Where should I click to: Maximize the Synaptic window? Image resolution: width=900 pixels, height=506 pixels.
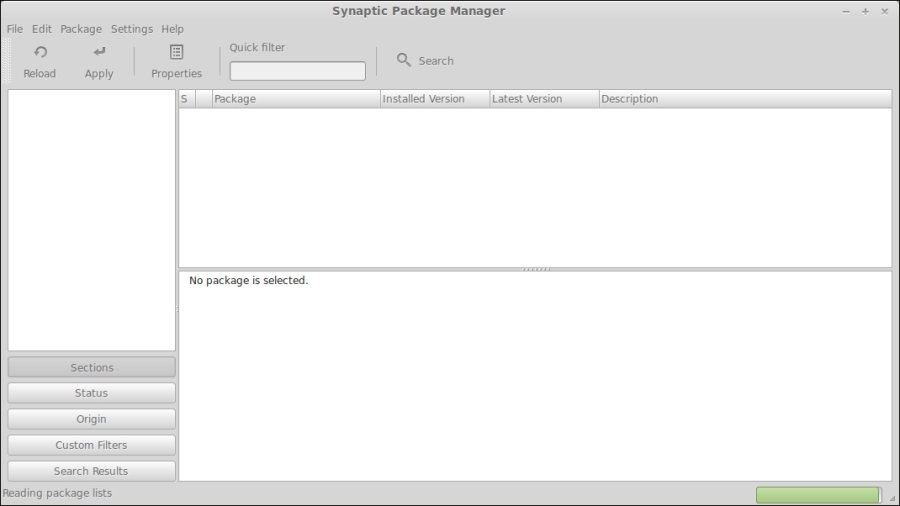pos(866,11)
